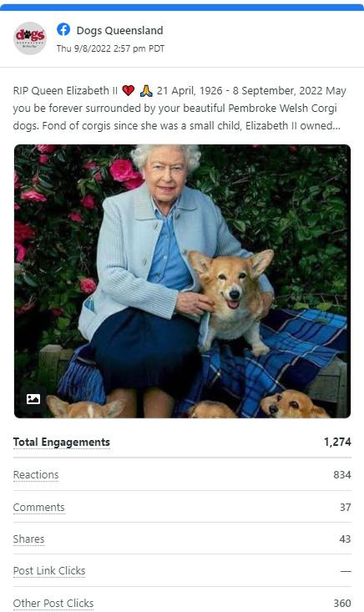The width and height of the screenshot is (364, 612).
Task: Click the Other Post Clicks label
Action: point(53,604)
